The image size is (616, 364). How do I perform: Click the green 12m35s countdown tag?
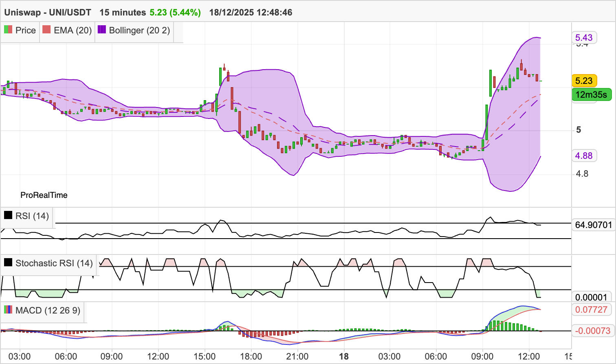(x=591, y=95)
